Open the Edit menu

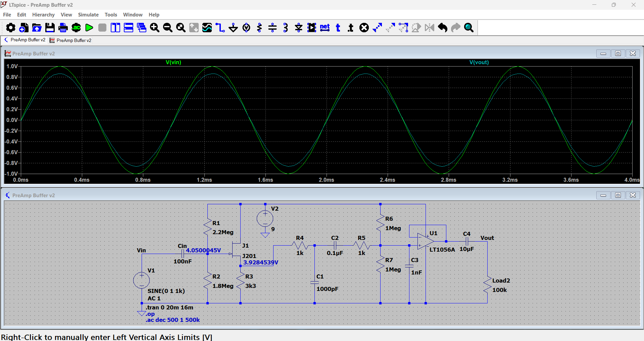point(21,15)
